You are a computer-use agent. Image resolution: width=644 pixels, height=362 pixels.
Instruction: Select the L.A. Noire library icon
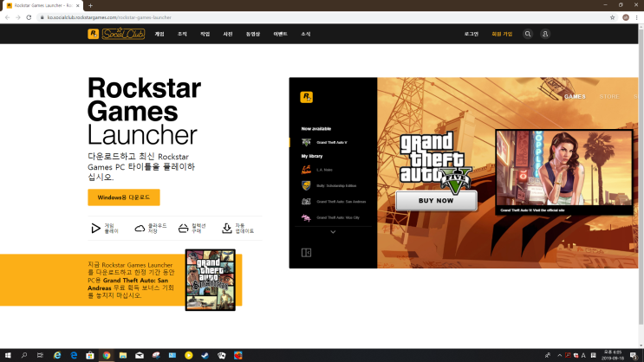pos(306,170)
